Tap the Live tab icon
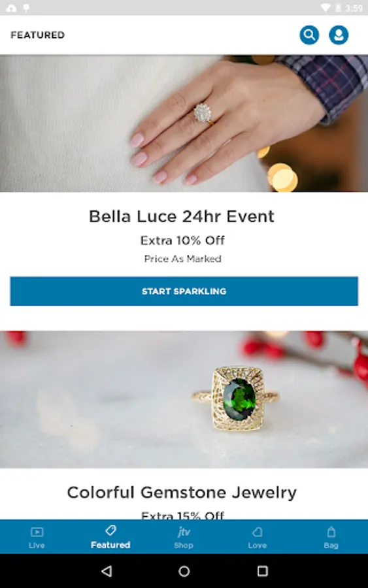Viewport: 368px width, 588px height. [x=37, y=532]
